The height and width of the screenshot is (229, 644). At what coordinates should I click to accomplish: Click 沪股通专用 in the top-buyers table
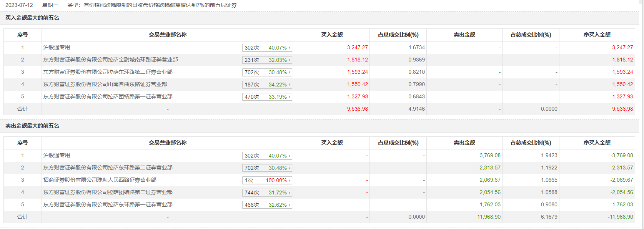(57, 47)
